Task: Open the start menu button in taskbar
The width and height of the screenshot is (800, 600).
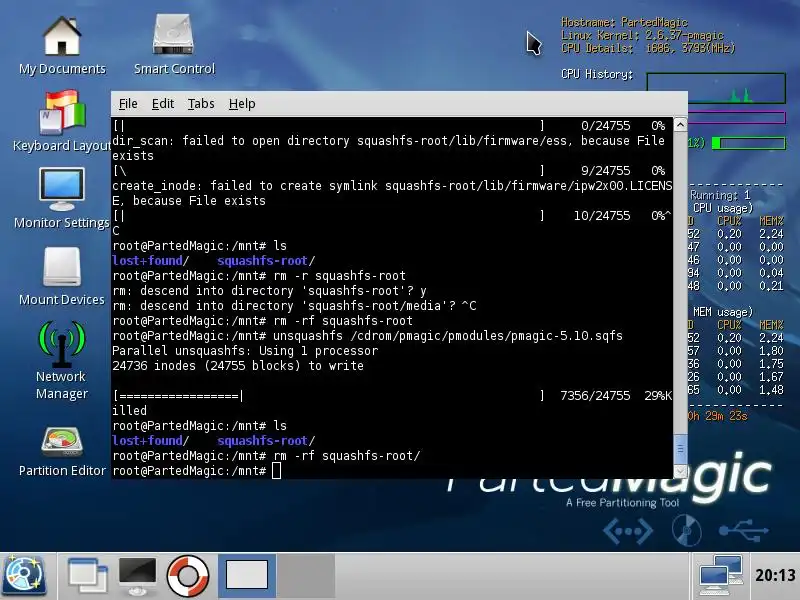Action: point(24,577)
